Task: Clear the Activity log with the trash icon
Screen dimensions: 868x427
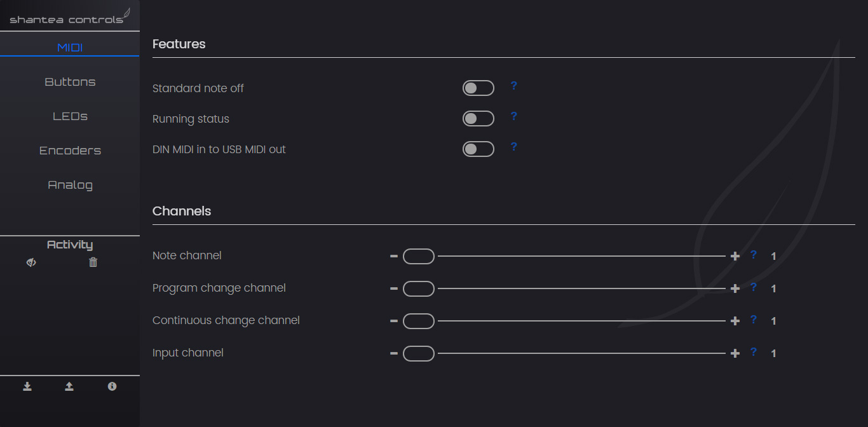Action: point(93,262)
